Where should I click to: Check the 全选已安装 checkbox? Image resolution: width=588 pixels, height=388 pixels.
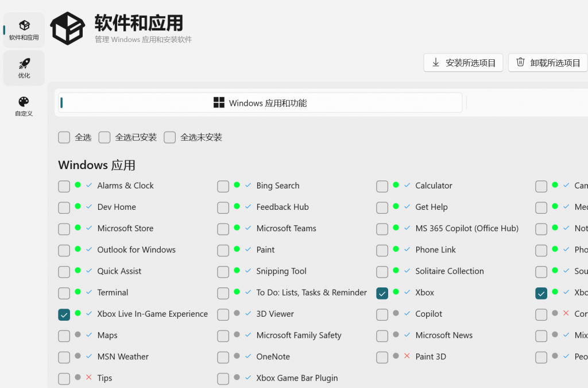coord(105,137)
